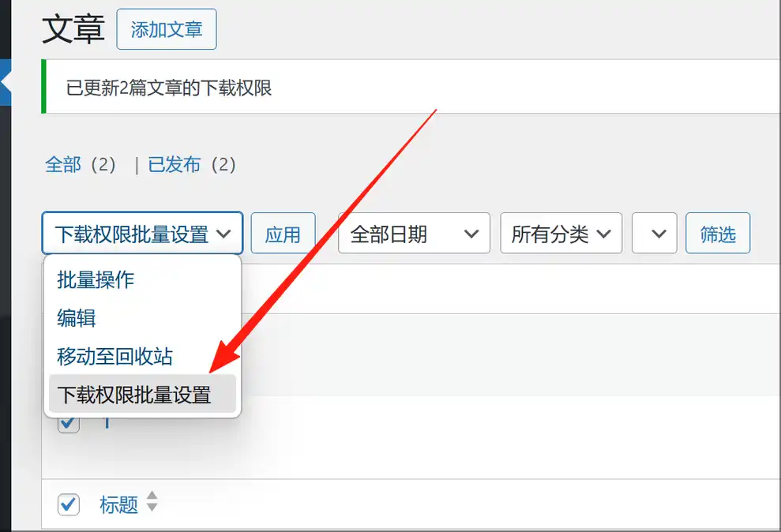The image size is (781, 532).
Task: Toggle the select-all checkbox beside 标题
Action: (69, 504)
